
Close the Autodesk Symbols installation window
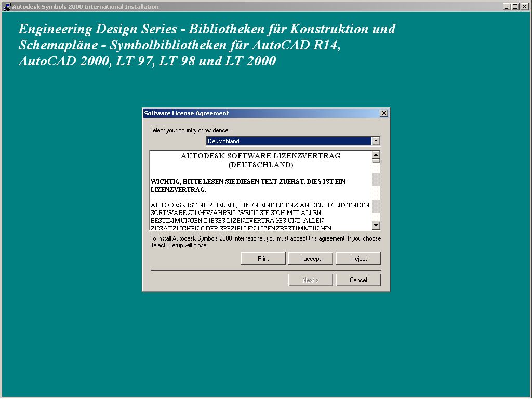[x=524, y=7]
